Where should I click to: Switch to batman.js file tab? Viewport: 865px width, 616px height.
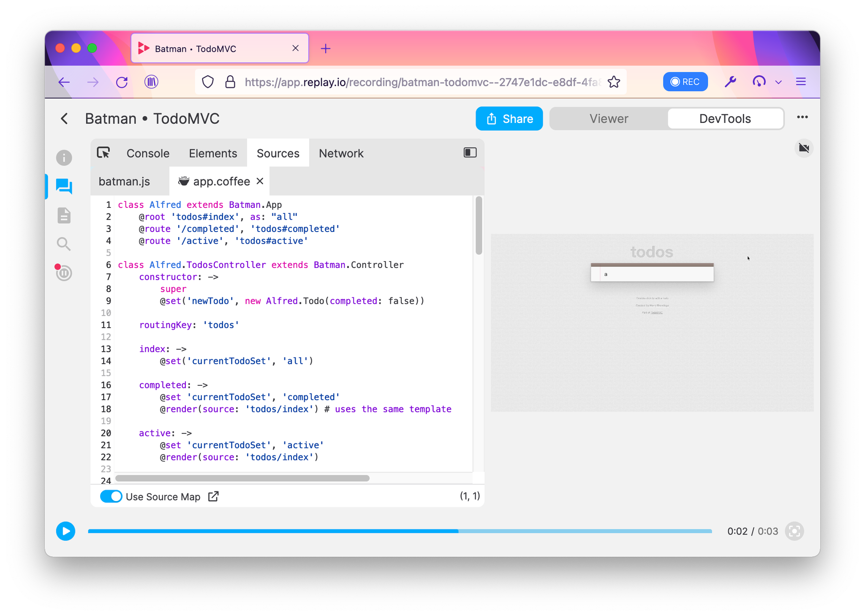(124, 181)
